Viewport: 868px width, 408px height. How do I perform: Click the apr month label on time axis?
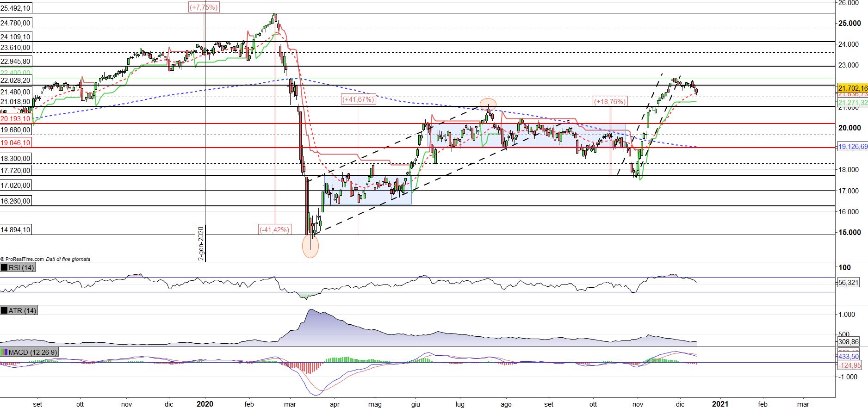click(x=335, y=404)
